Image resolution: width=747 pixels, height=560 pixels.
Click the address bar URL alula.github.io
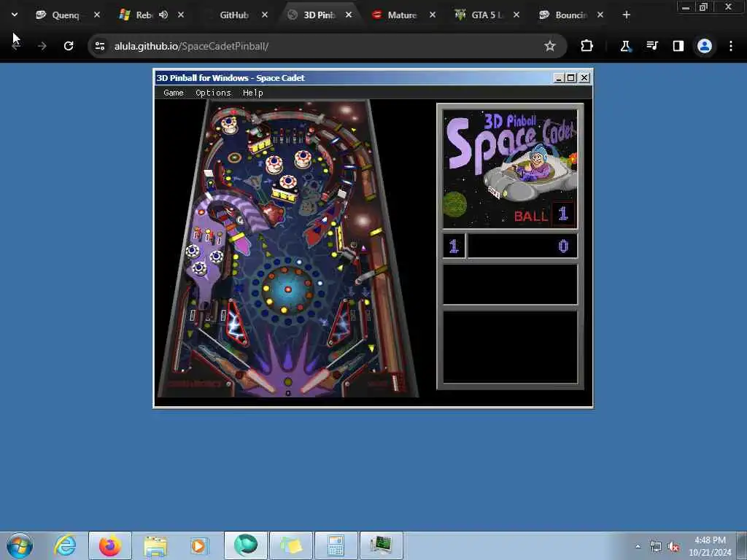[x=191, y=46]
